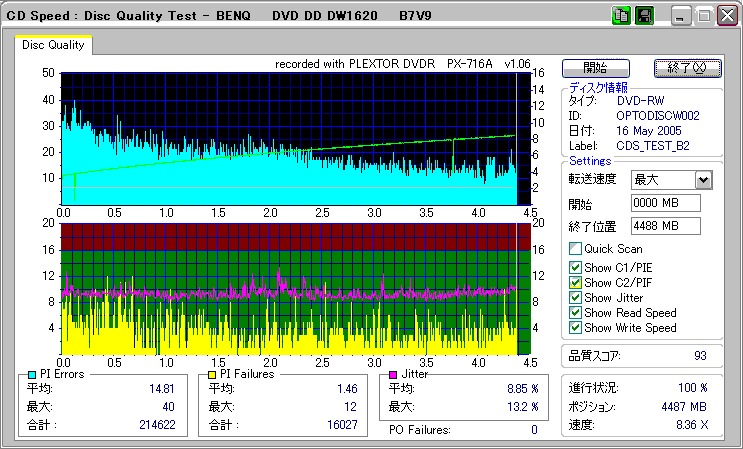
Task: Close the Disc Quality Test window
Action: tap(725, 15)
